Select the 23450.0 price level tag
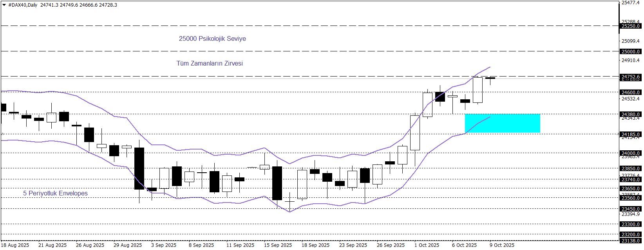This screenshot has height=250, width=644. 630,209
